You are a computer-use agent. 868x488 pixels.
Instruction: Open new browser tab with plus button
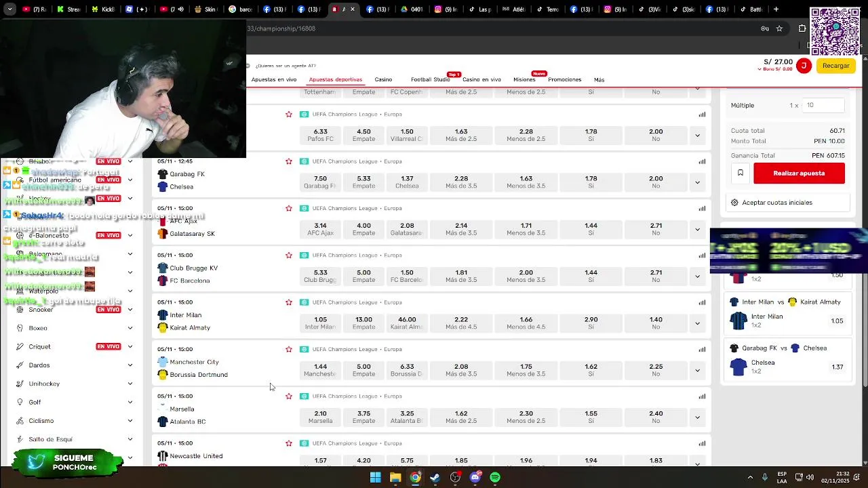click(776, 9)
